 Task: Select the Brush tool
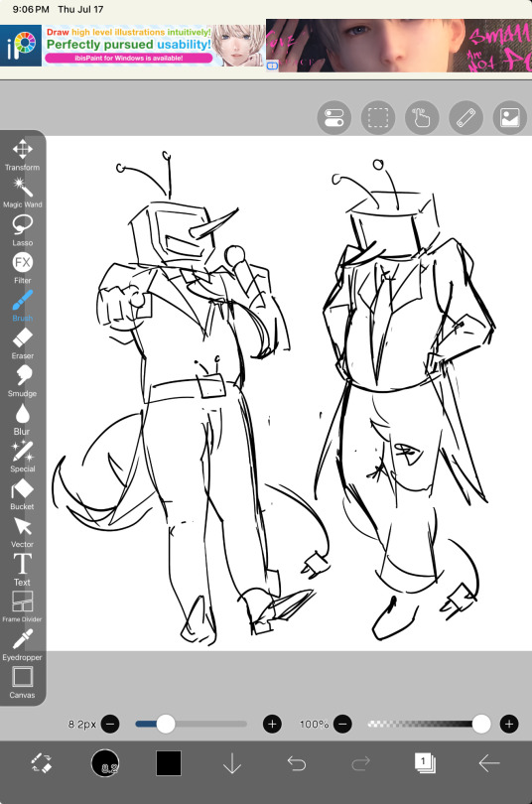[22, 306]
